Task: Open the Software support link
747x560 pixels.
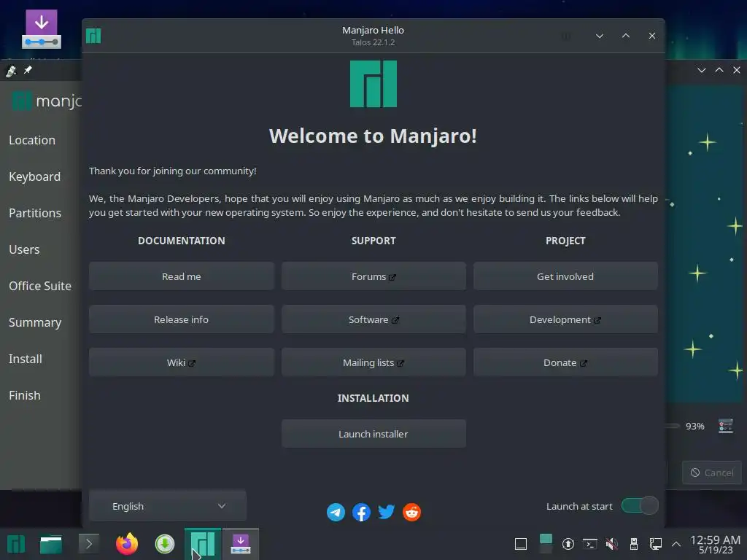Action: click(x=373, y=319)
